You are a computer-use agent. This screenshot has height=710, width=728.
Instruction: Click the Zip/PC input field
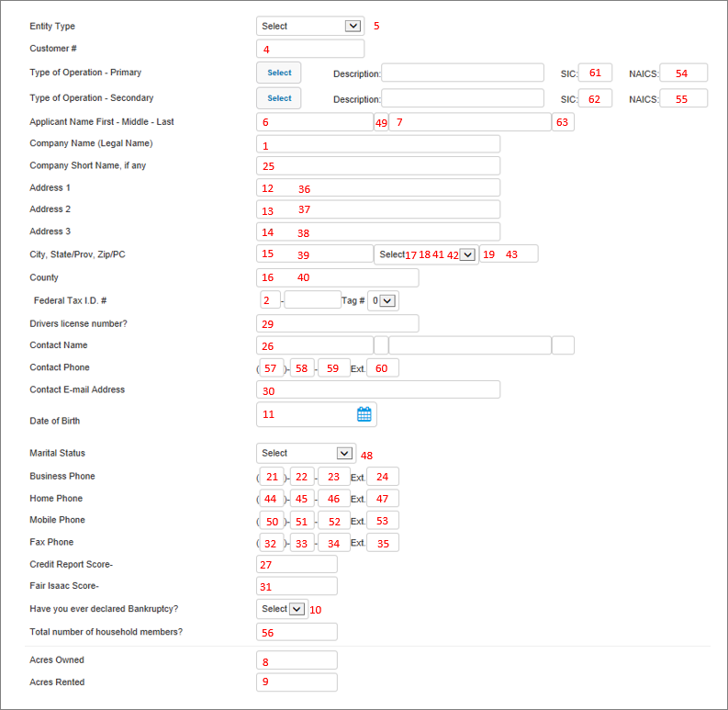pos(509,254)
